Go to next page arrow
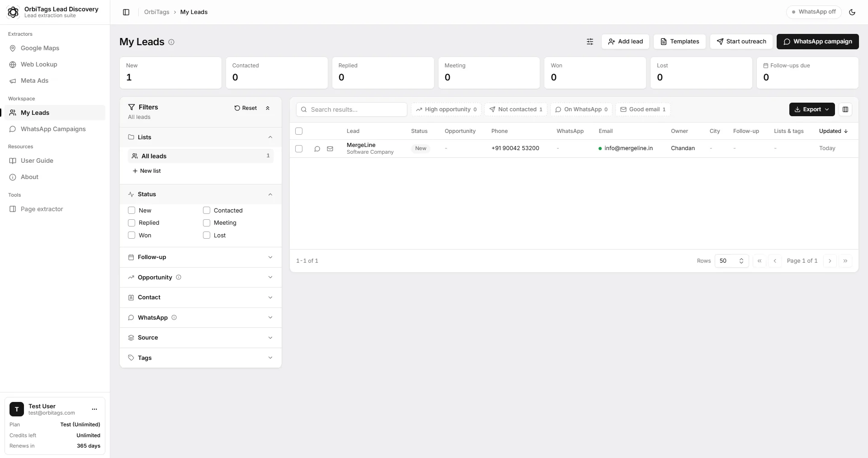Screen dimensions: 868x458 (830, 261)
